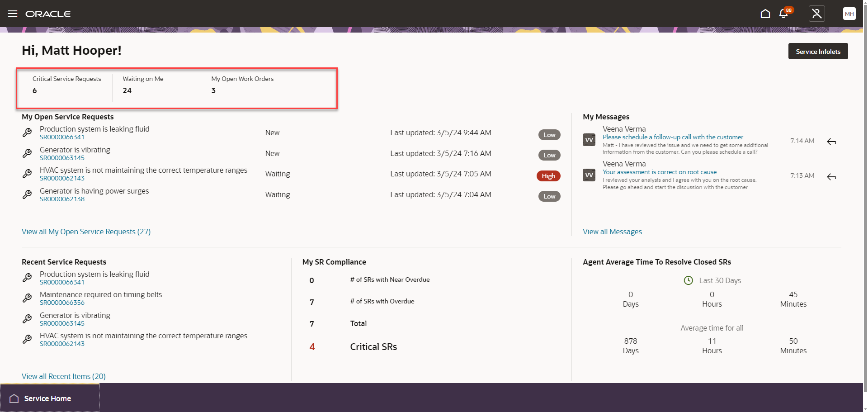
Task: Open the navigation hamburger menu
Action: point(13,14)
